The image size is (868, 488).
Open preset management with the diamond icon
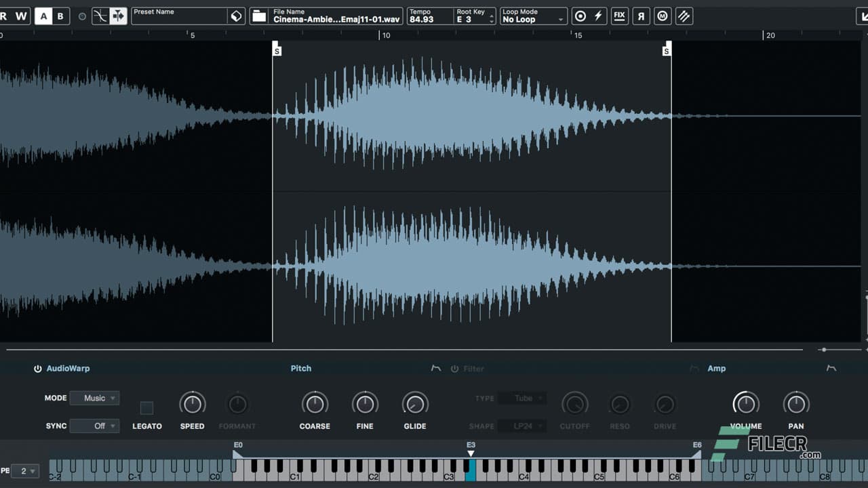click(235, 16)
